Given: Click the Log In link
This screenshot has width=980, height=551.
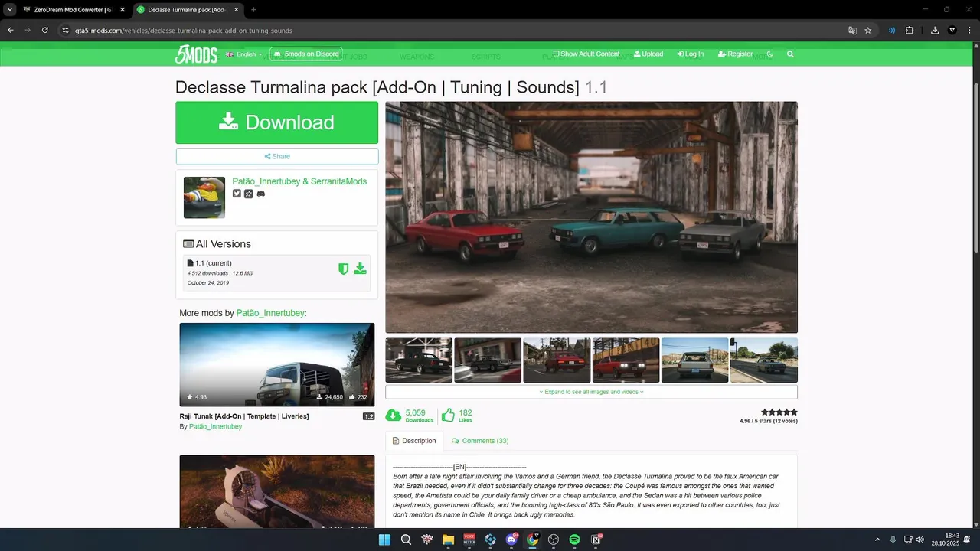Looking at the screenshot, I should (x=690, y=54).
